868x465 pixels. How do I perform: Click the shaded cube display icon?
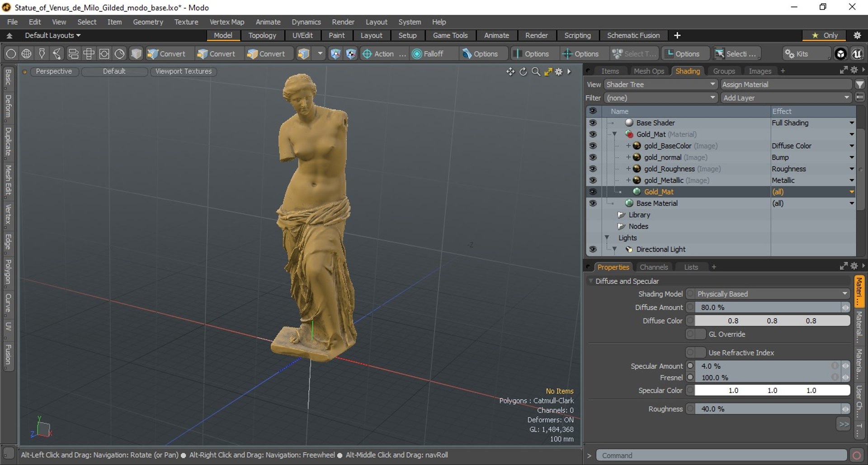click(x=136, y=54)
